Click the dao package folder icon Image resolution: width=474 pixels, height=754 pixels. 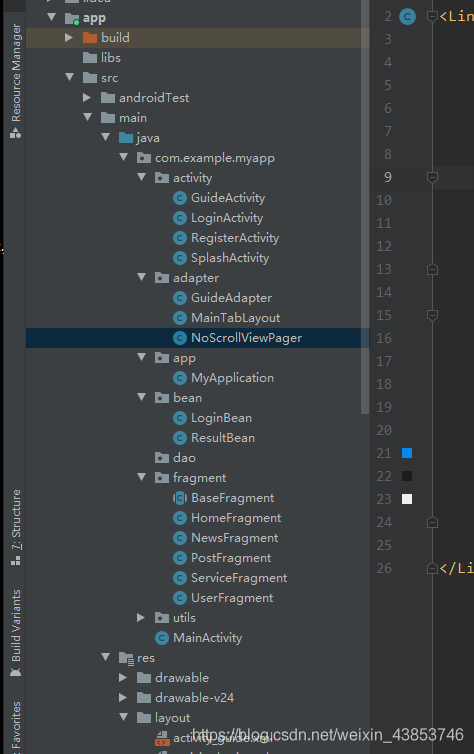pyautogui.click(x=162, y=458)
